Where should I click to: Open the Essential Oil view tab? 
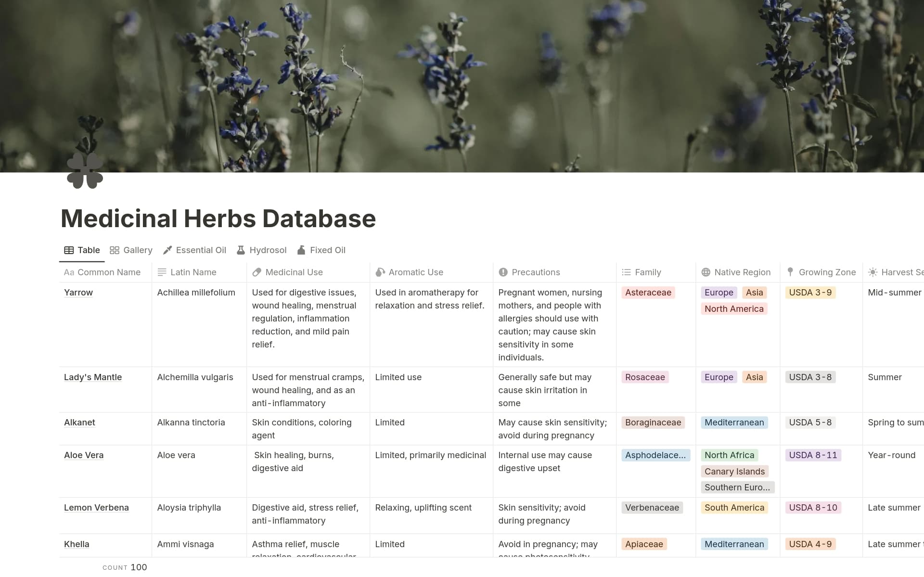pyautogui.click(x=194, y=250)
